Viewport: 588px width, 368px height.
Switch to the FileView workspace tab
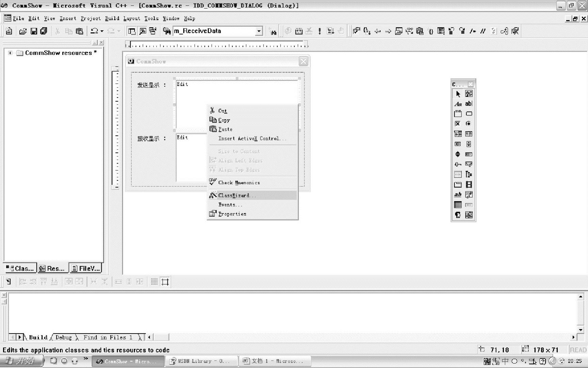[86, 268]
